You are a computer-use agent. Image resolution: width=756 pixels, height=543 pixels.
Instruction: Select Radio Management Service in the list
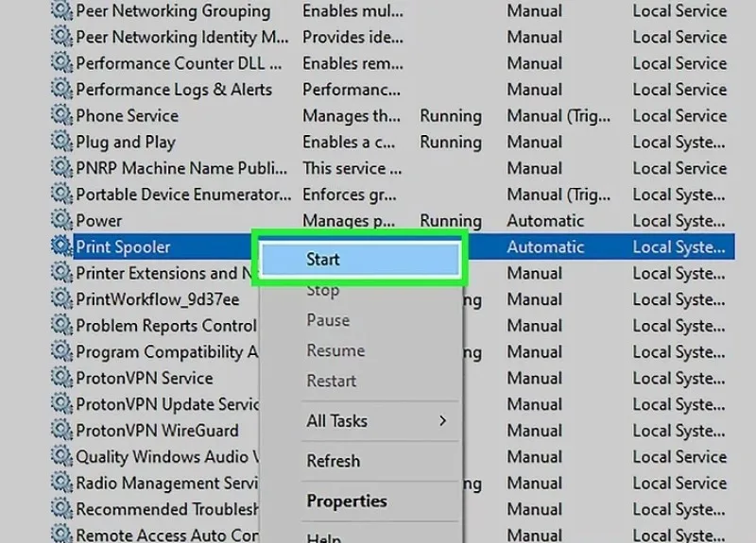click(x=167, y=483)
